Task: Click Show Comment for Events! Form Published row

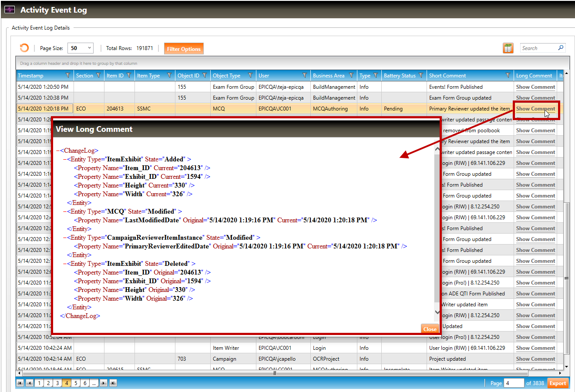Action: 535,87
